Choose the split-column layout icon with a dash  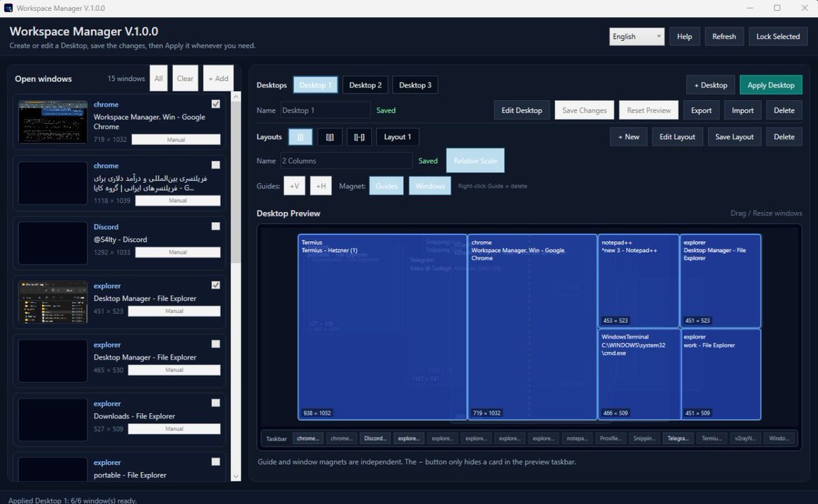[359, 137]
